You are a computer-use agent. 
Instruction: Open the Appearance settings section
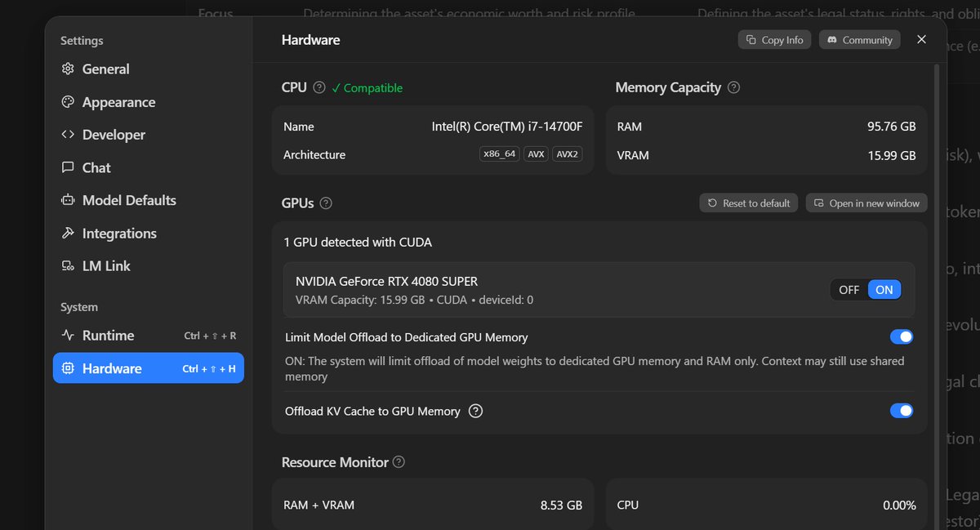[x=148, y=102]
